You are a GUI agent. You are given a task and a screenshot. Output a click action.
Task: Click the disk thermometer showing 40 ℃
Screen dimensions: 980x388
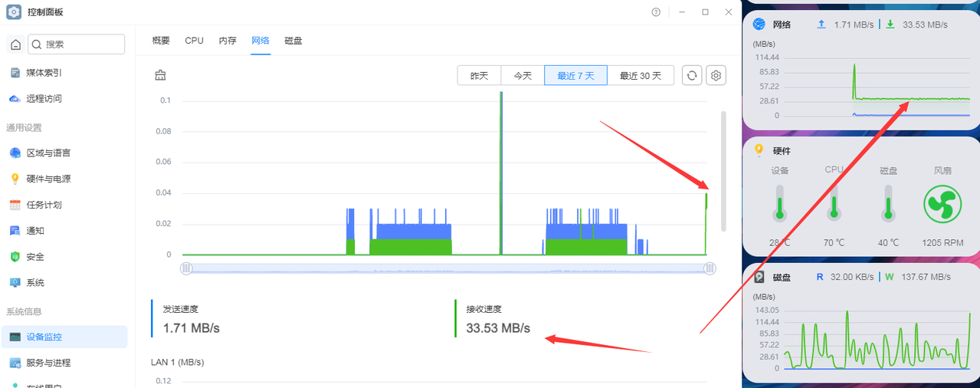888,203
